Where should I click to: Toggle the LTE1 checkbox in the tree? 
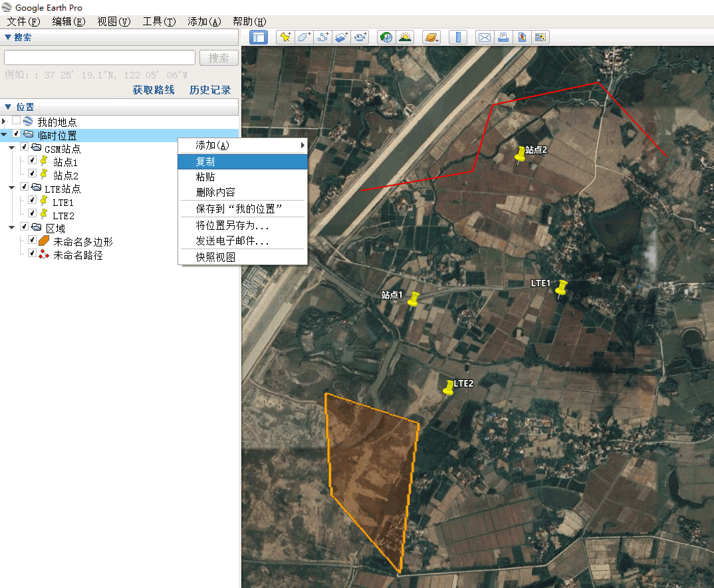[x=33, y=200]
